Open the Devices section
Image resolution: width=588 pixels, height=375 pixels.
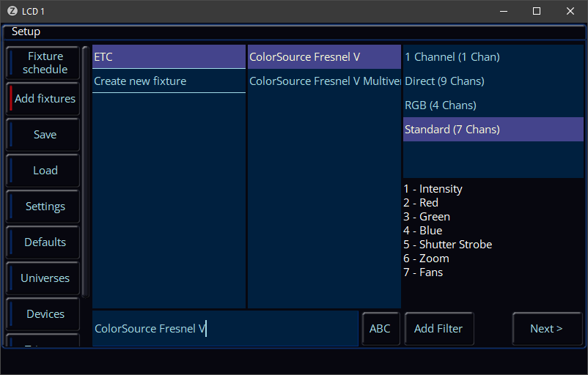pos(43,314)
